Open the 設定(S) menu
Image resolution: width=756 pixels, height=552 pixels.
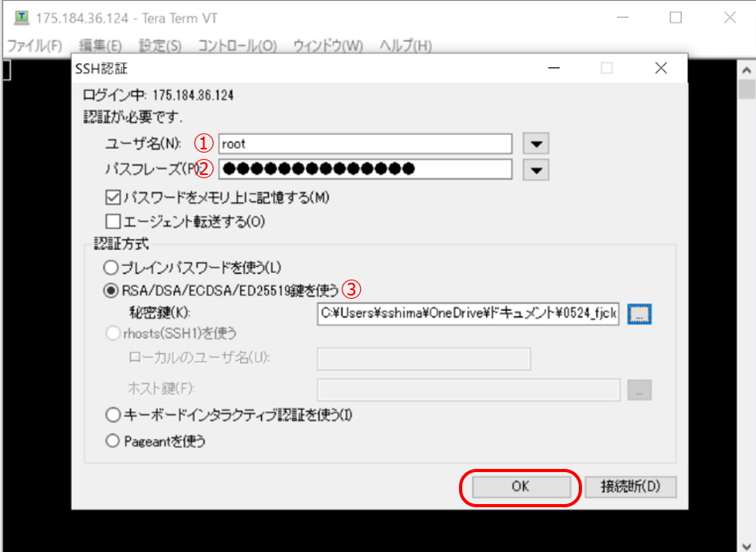(160, 46)
